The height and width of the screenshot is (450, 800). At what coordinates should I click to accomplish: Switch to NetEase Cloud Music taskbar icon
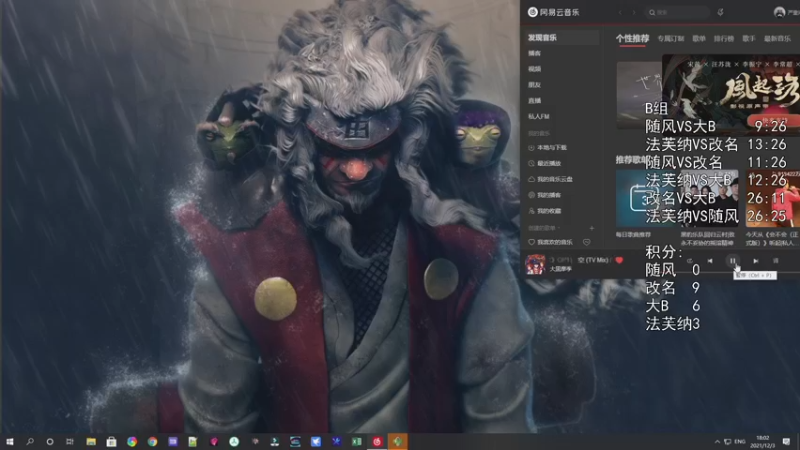(377, 441)
